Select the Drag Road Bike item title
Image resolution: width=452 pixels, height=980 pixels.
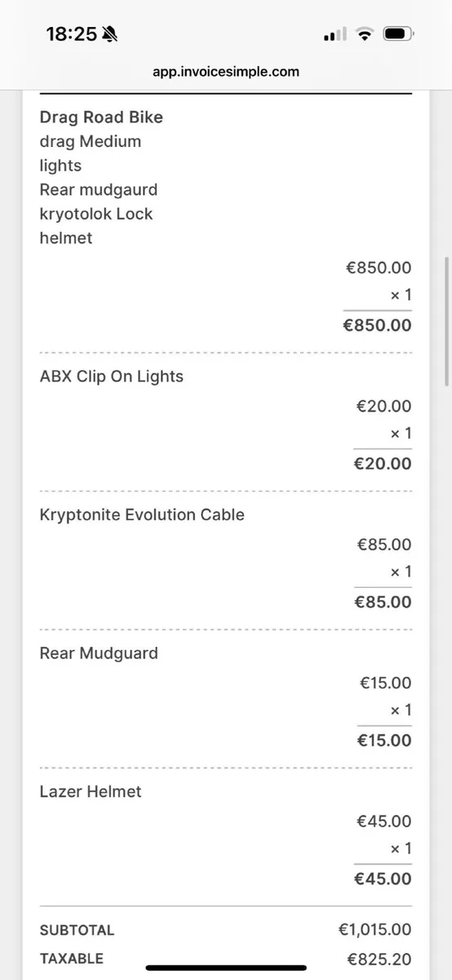point(101,117)
